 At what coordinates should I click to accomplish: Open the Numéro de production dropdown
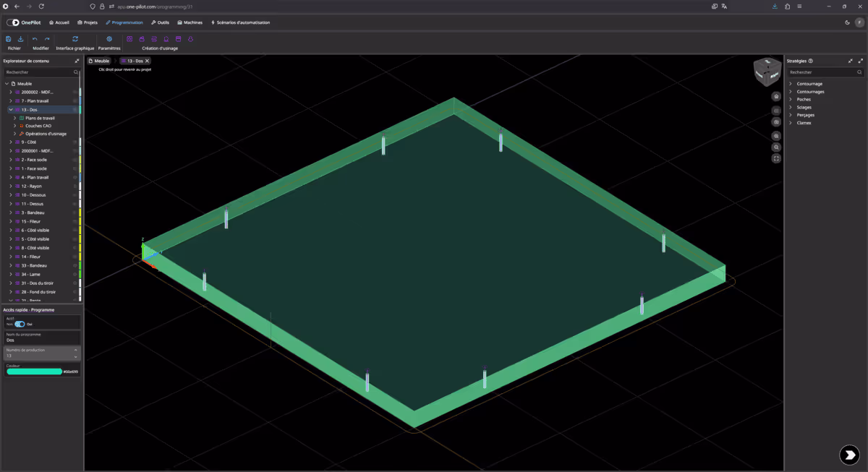click(x=41, y=353)
